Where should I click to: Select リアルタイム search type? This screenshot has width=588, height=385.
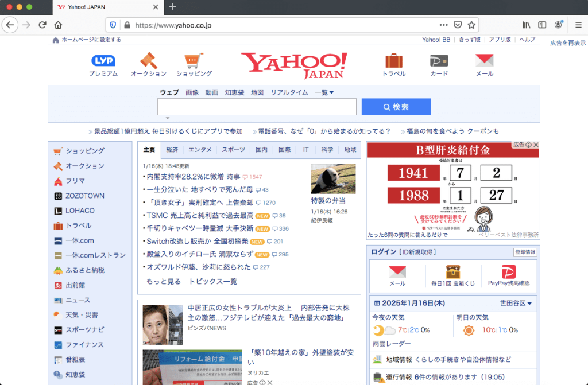point(289,92)
